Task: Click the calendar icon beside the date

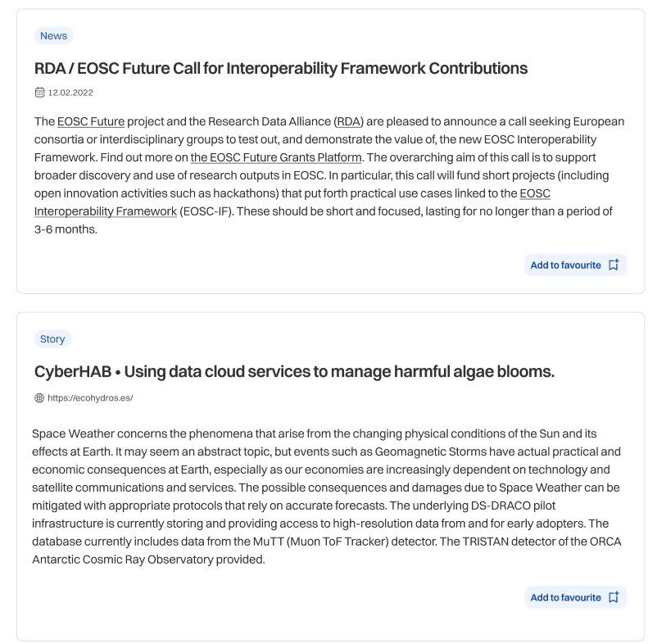Action: 39,92
